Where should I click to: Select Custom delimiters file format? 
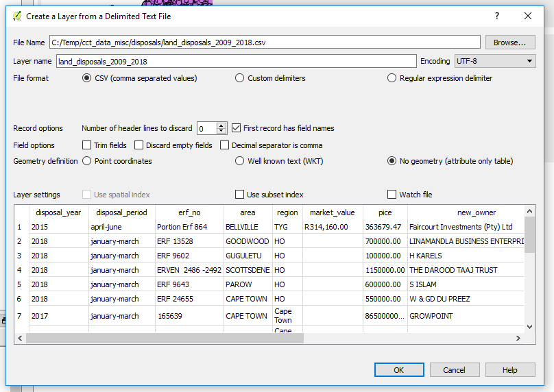(x=239, y=78)
